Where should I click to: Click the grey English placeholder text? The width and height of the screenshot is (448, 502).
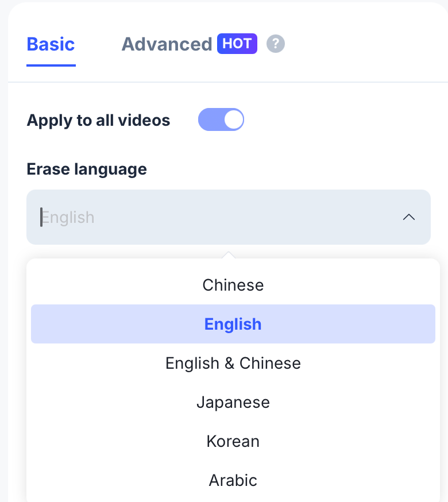coord(69,218)
